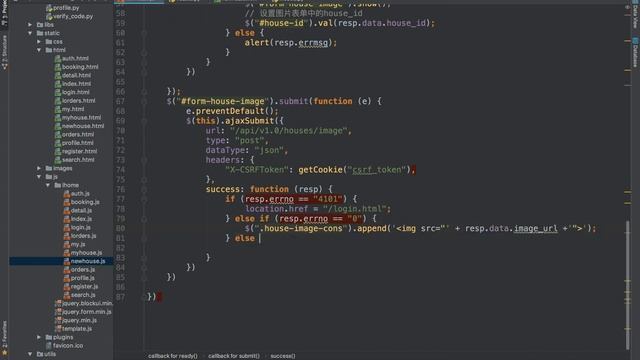Click the auth.html file icon

tap(58, 58)
